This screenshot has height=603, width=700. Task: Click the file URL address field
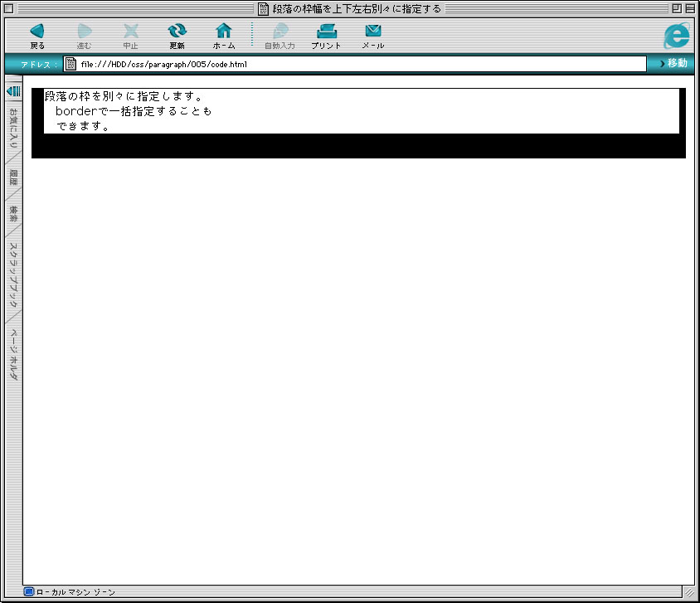(357, 64)
